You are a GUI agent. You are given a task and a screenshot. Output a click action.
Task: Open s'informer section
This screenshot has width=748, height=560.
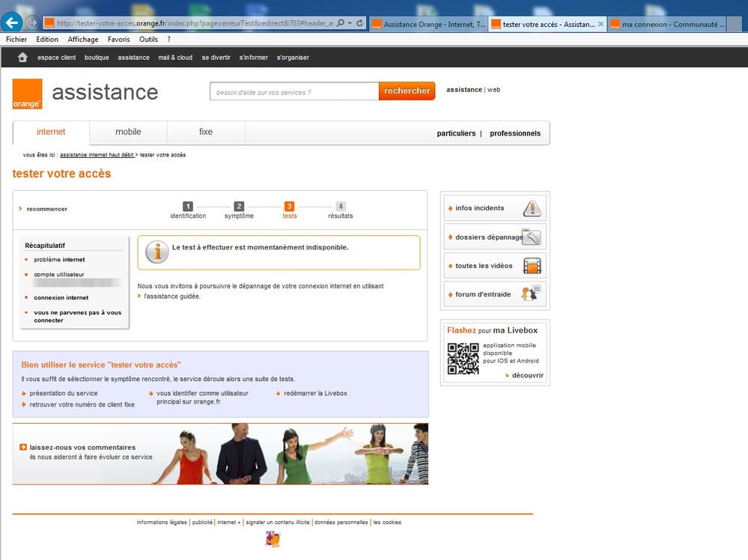point(253,58)
